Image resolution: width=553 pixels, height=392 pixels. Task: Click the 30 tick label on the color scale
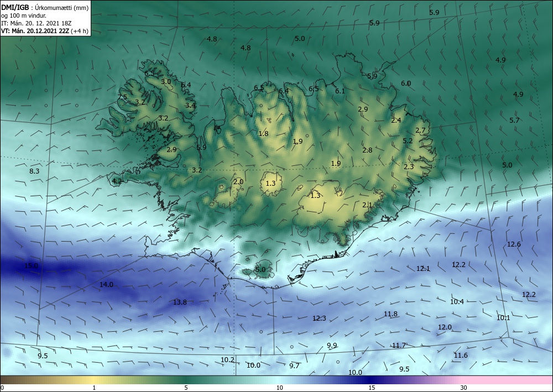463,388
